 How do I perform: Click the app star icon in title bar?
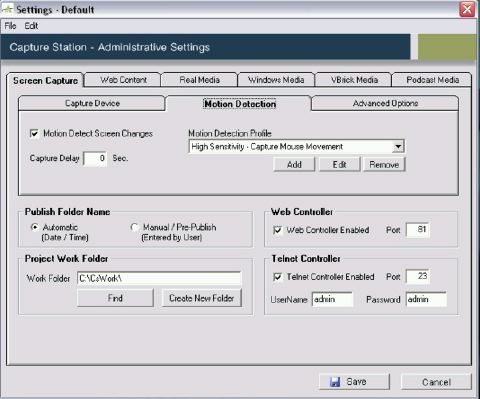(x=7, y=9)
